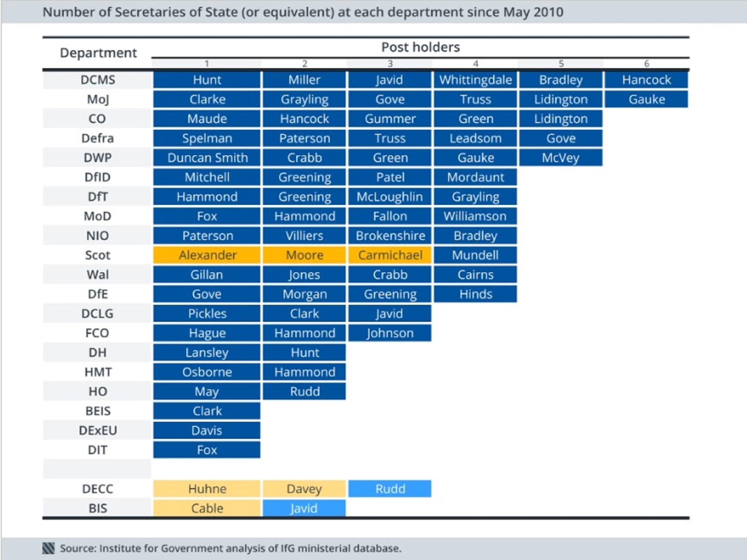The height and width of the screenshot is (560, 747).
Task: Click the Duncan Smith cell for DWP
Action: coord(207,158)
